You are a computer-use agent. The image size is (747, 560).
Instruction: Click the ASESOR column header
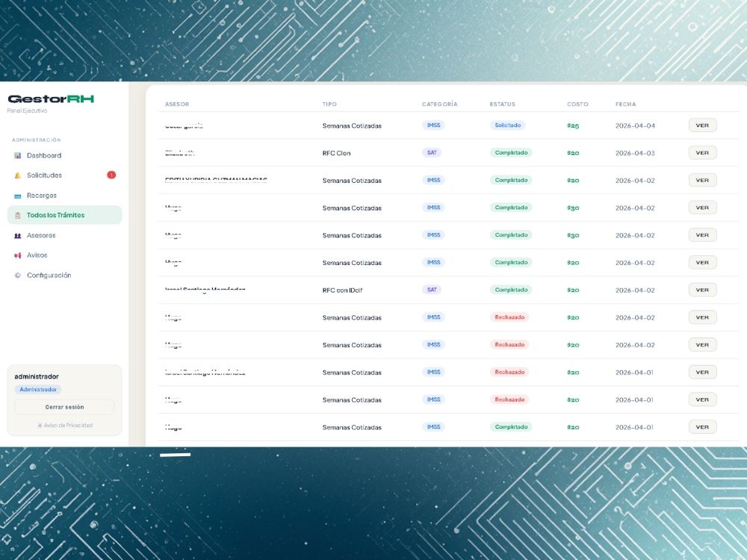[x=177, y=104]
